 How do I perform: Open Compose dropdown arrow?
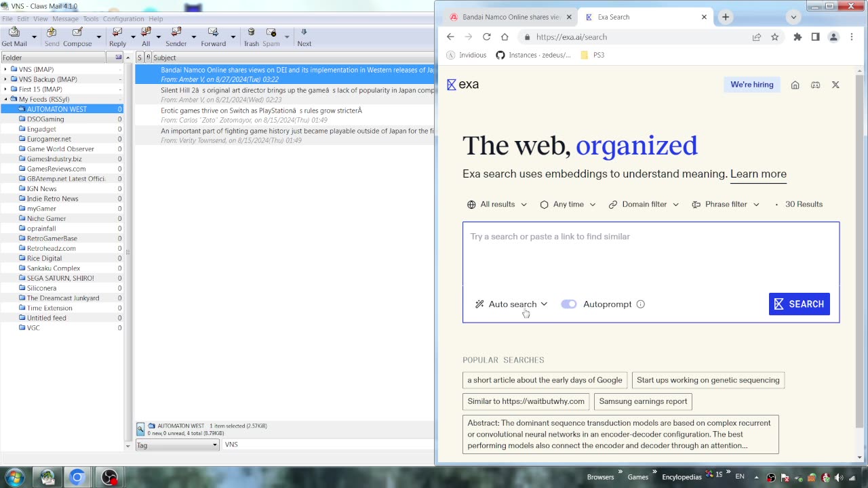(x=98, y=37)
